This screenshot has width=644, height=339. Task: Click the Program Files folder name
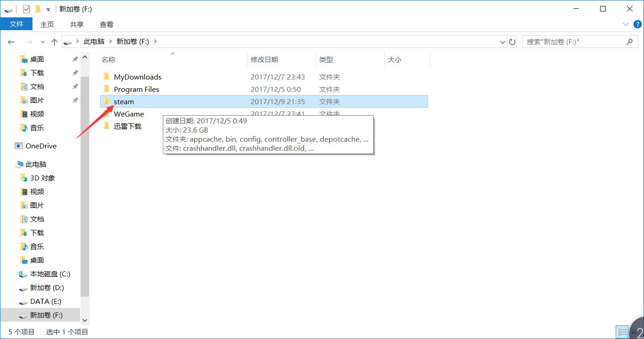click(136, 89)
